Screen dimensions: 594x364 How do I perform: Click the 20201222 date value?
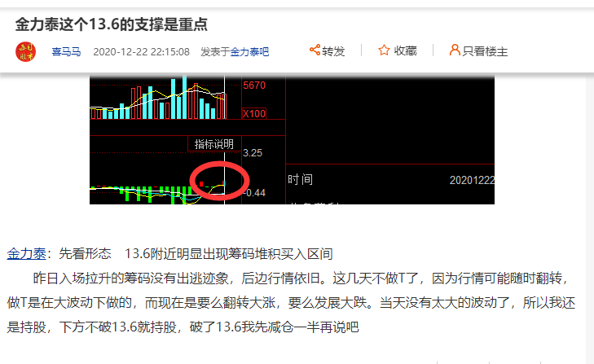(x=472, y=180)
